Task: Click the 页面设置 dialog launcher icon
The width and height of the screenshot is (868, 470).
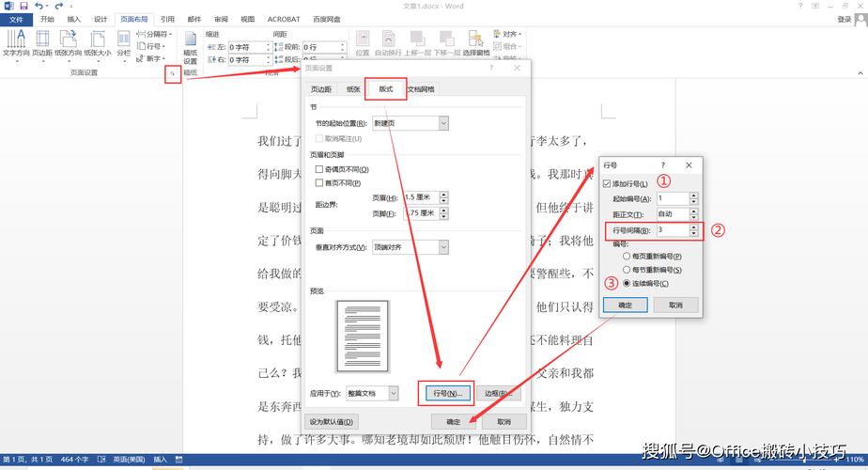Action: click(x=173, y=73)
